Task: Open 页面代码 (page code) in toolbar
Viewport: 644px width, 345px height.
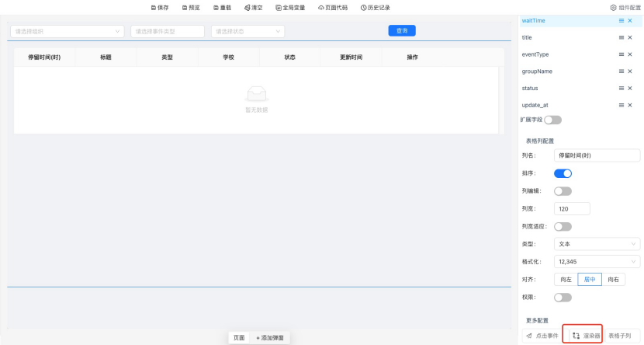Action: [333, 7]
